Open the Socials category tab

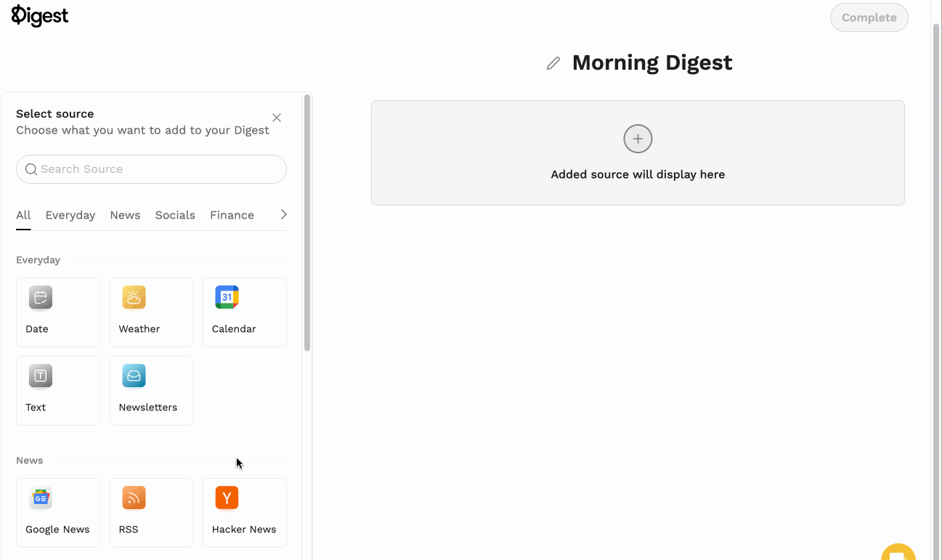(x=175, y=215)
